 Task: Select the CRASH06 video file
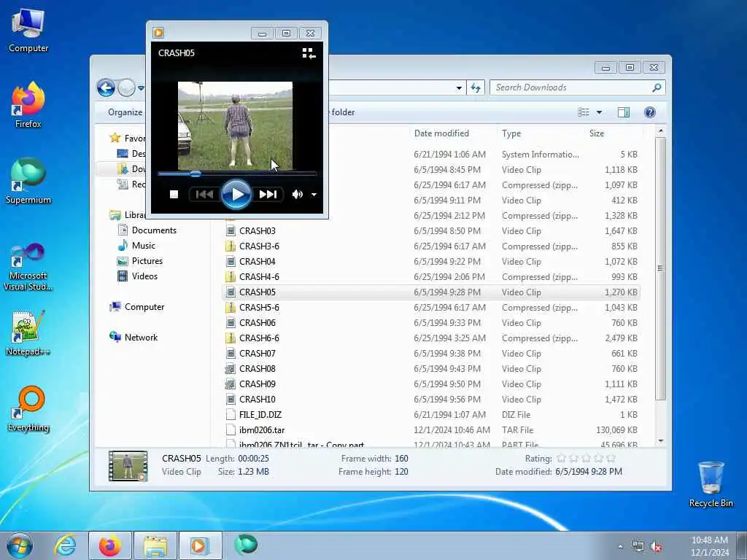pos(258,323)
